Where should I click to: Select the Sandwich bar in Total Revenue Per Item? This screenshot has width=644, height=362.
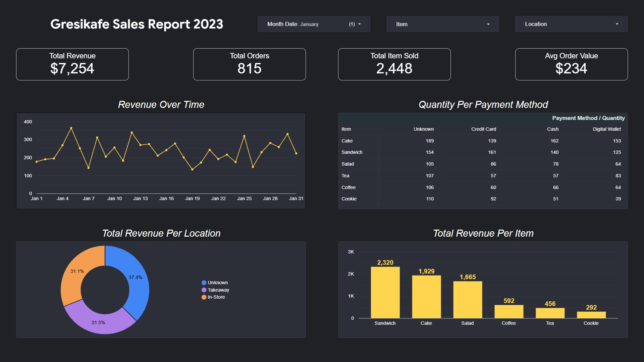tap(385, 292)
